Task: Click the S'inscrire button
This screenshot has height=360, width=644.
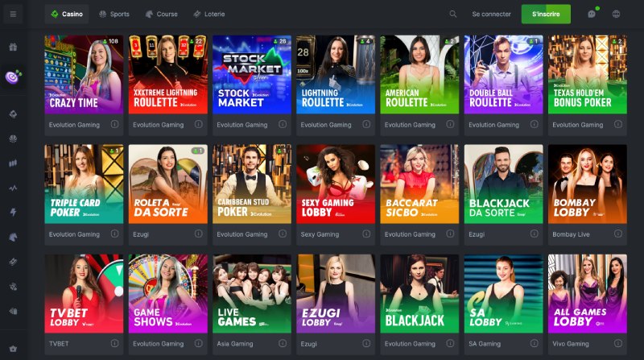Action: [x=546, y=14]
